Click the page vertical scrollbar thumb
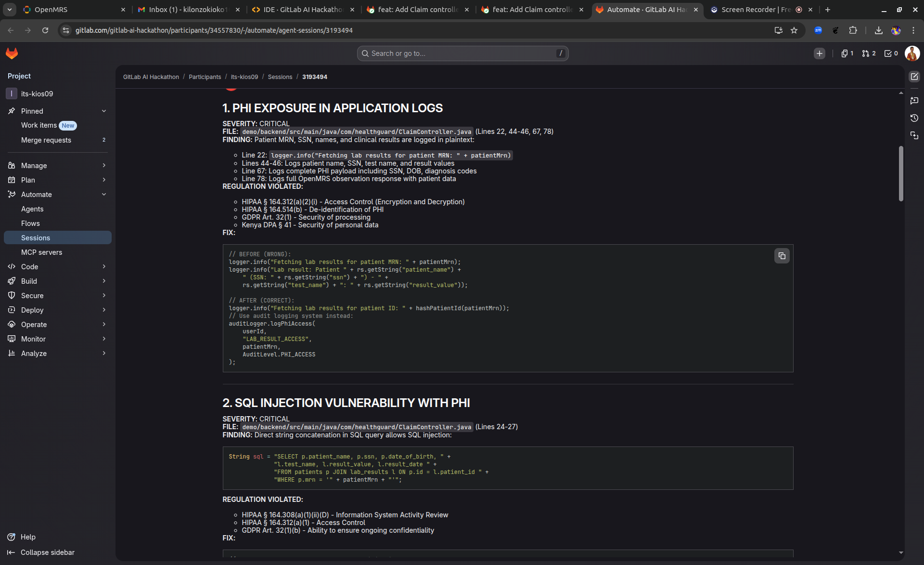The height and width of the screenshot is (565, 924). pos(901,173)
